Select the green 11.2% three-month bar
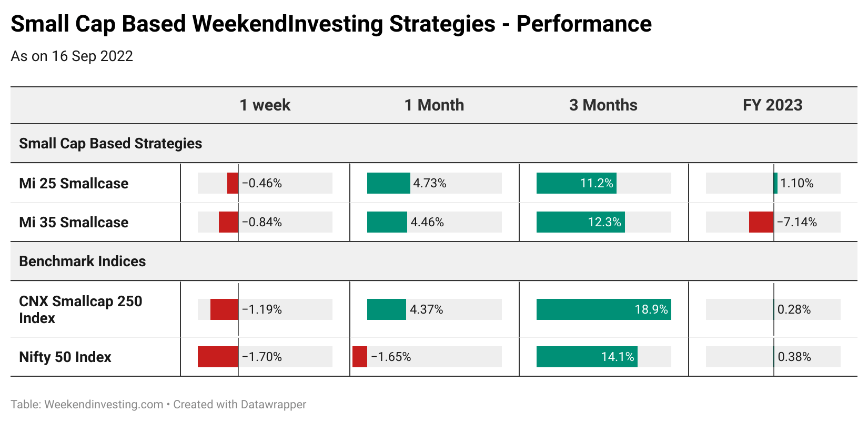 [x=576, y=183]
